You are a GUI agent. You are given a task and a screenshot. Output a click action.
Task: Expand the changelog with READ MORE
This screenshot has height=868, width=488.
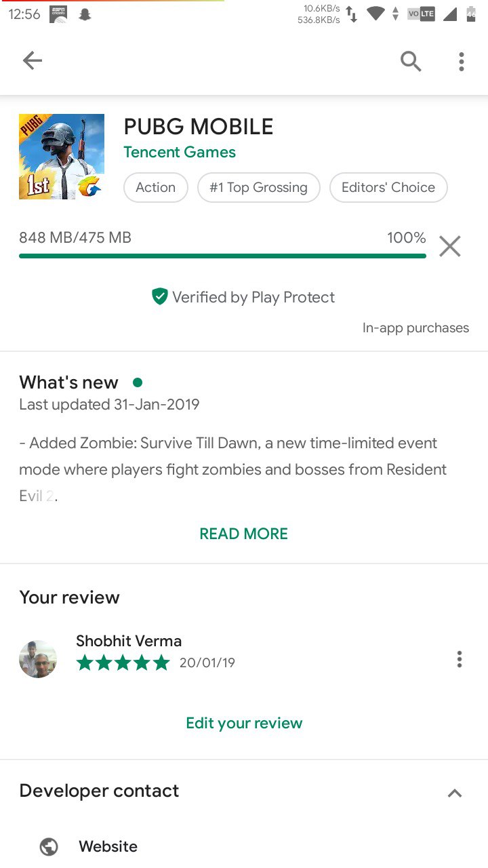243,534
